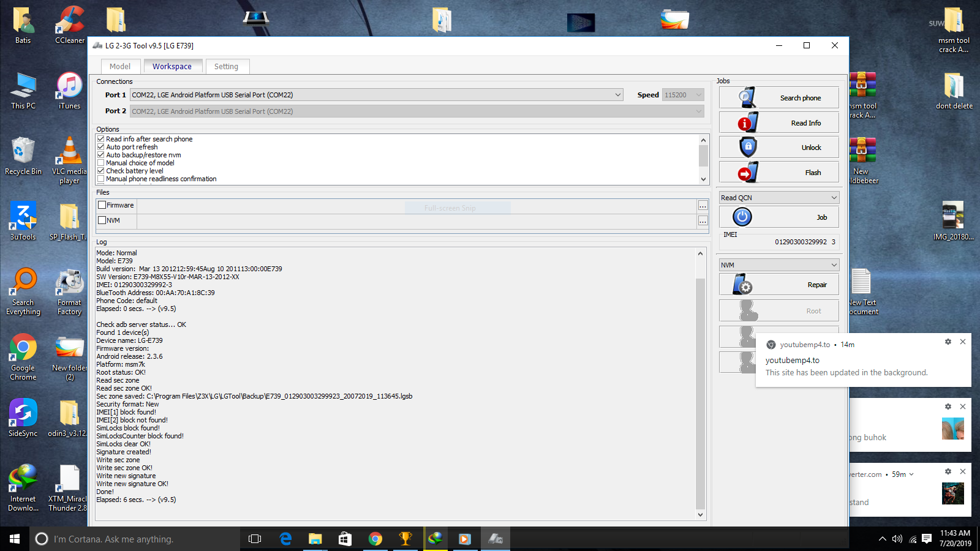Disable Auto backup/restore nvm

coord(100,155)
